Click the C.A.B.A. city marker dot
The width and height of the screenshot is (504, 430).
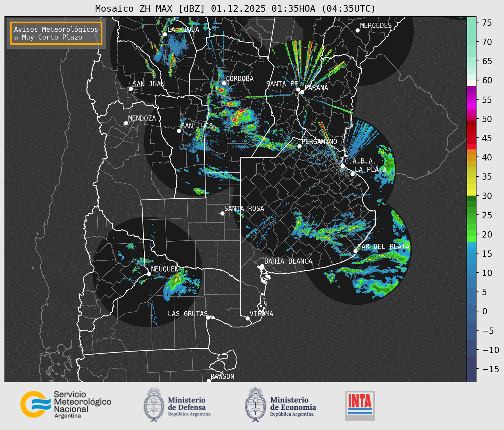click(343, 166)
